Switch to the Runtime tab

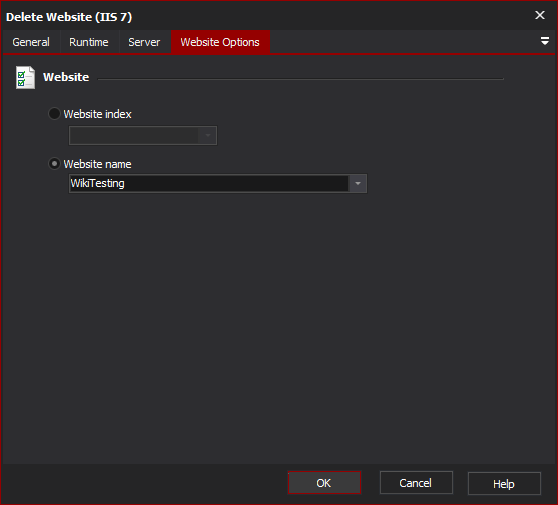[89, 42]
